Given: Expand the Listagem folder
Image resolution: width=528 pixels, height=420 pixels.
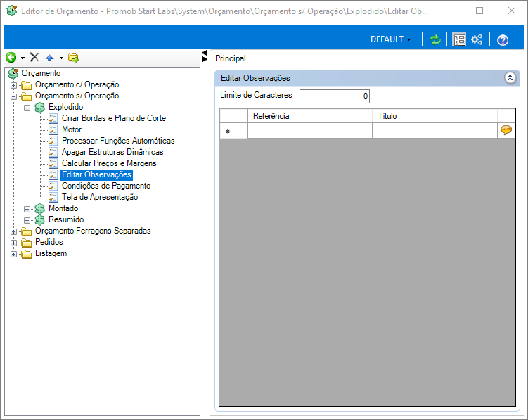Looking at the screenshot, I should tap(13, 255).
